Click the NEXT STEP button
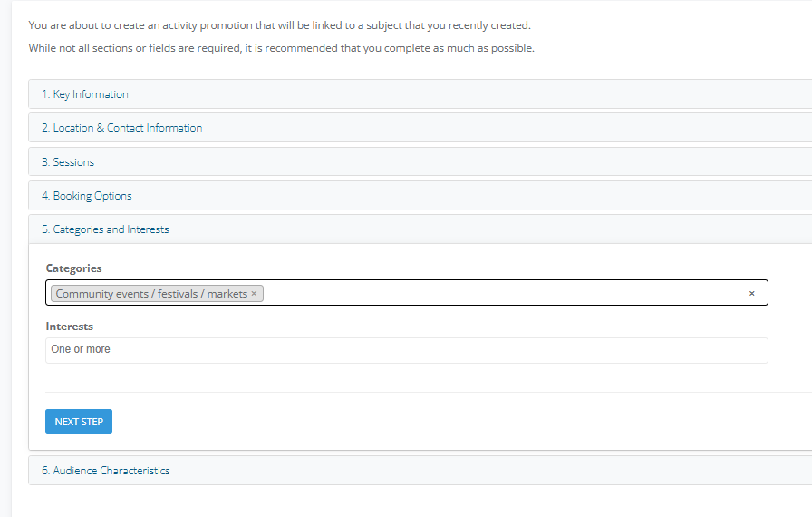Screen dimensions: 812x517 click(79, 421)
